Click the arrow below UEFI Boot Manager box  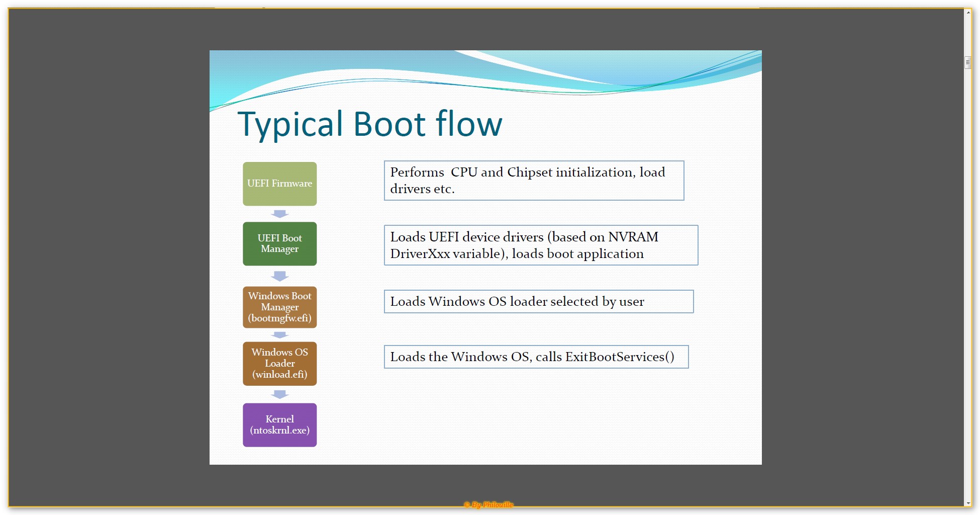point(279,276)
